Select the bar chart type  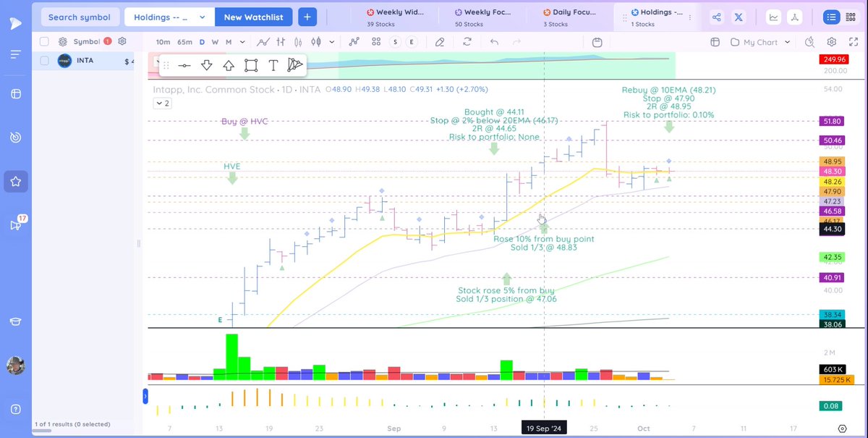(281, 42)
